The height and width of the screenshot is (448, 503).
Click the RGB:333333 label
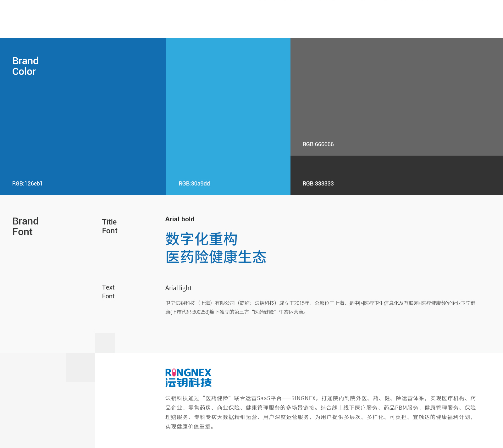(318, 184)
